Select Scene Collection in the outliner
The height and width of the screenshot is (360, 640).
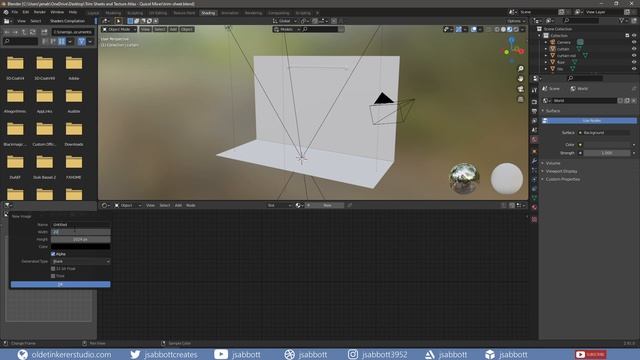[558, 29]
